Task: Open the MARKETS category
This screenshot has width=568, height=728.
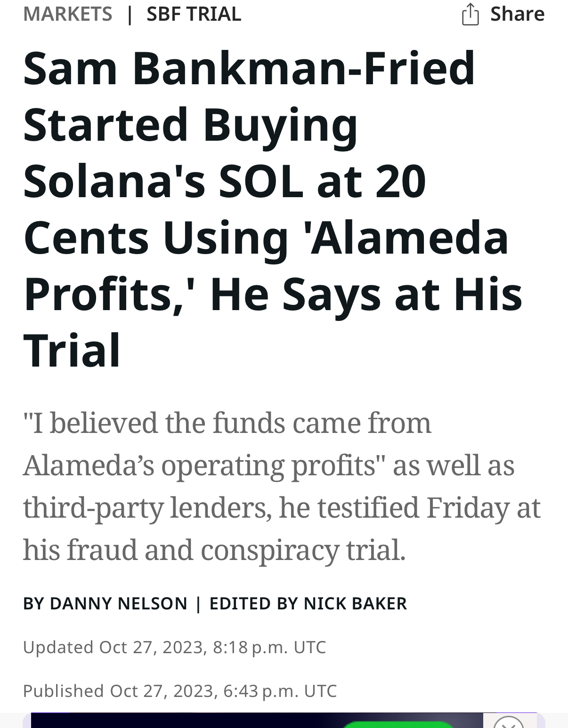Action: pyautogui.click(x=68, y=14)
